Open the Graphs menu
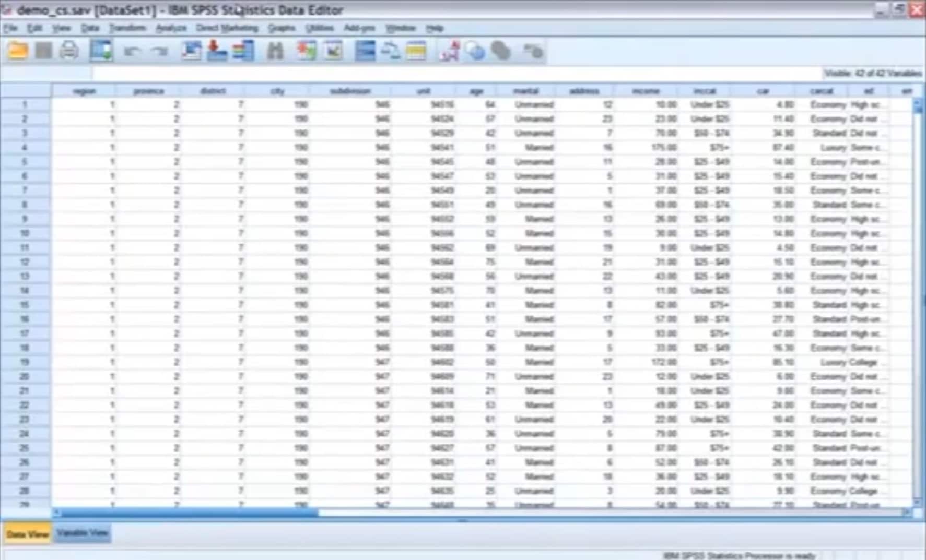This screenshot has height=560, width=926. (x=282, y=28)
